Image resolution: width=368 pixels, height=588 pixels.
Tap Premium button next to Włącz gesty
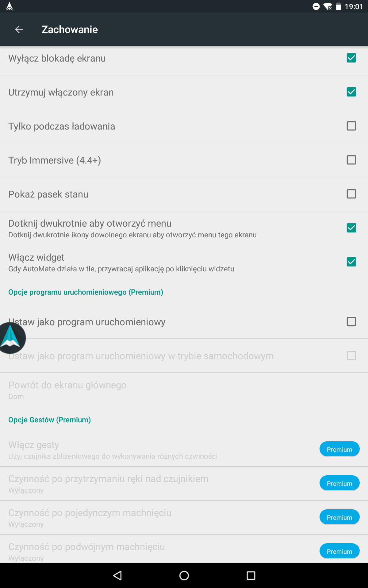339,449
